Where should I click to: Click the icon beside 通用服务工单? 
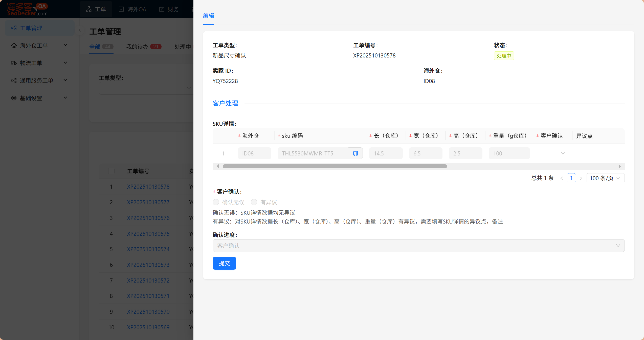14,81
